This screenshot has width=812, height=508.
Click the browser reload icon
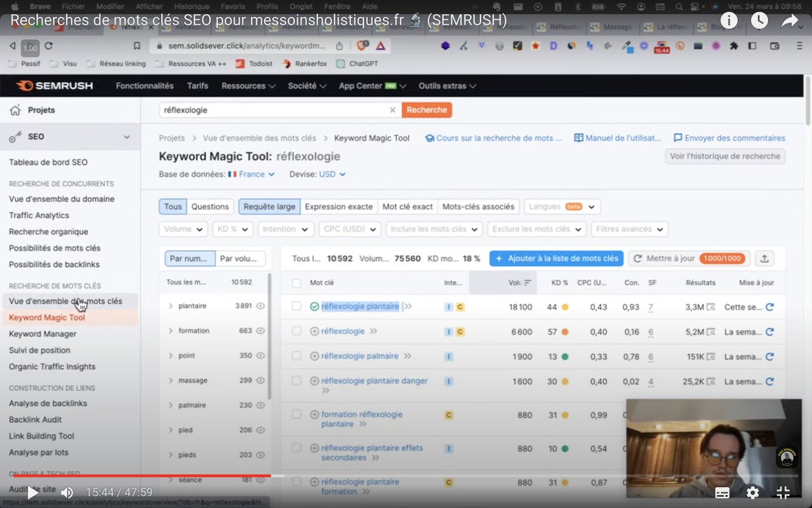point(49,46)
